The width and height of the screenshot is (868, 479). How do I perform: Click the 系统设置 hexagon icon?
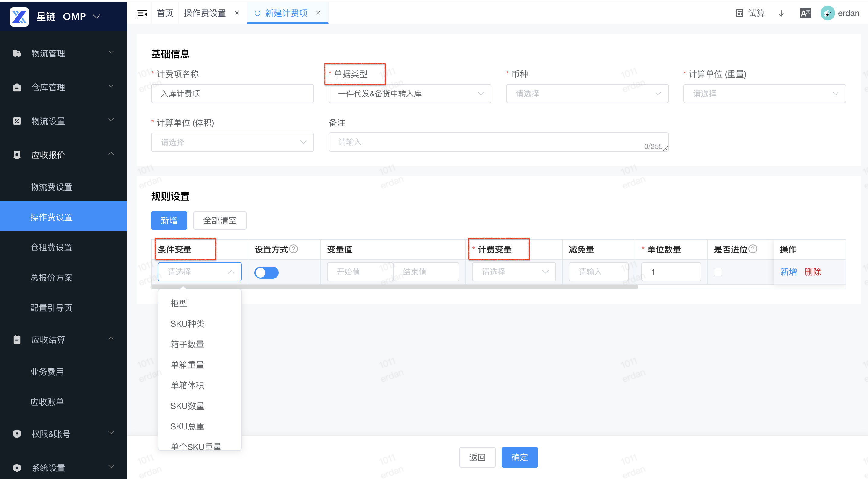tap(17, 468)
